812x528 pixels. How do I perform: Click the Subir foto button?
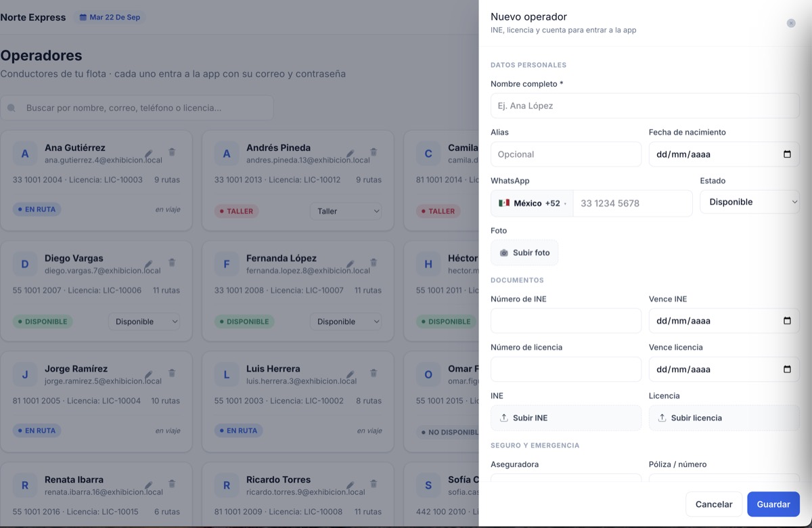pos(524,252)
